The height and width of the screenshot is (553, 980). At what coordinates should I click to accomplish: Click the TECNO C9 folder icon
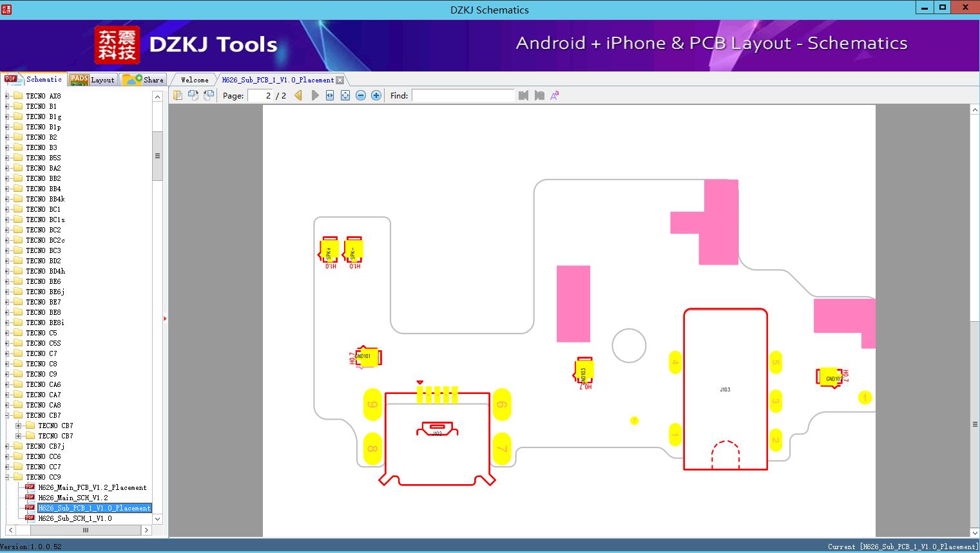click(18, 374)
